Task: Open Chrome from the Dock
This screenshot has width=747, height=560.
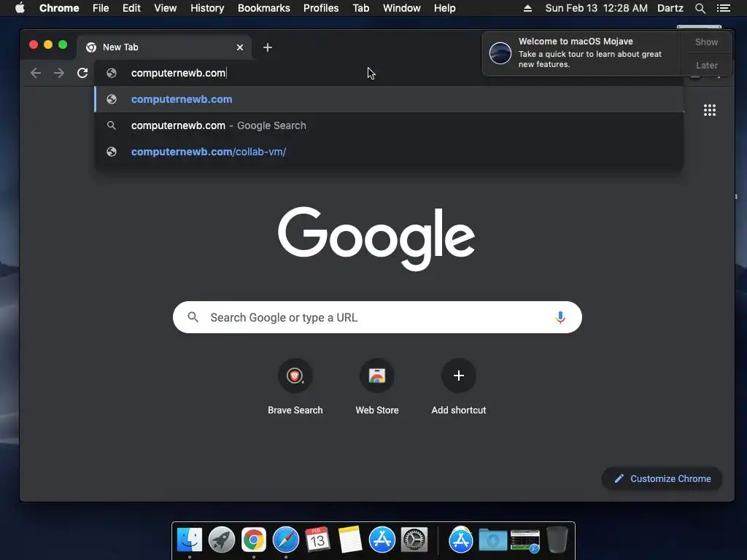Action: coord(253,540)
